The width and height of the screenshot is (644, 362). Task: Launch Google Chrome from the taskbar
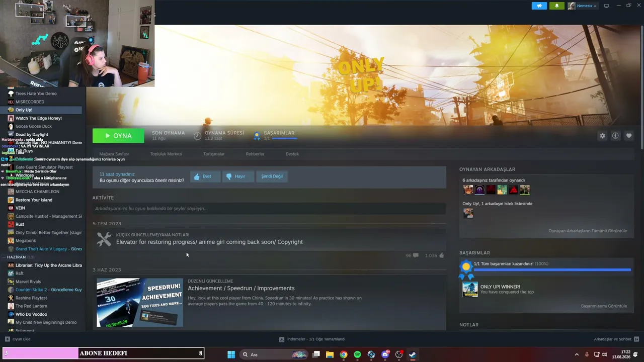click(343, 354)
